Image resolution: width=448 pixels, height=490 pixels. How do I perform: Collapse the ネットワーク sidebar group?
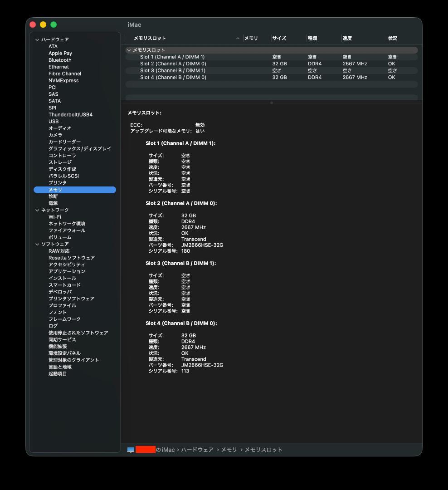point(37,210)
